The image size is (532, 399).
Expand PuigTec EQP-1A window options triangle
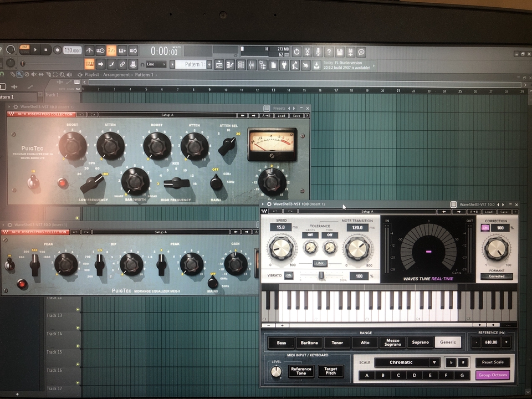(x=9, y=107)
